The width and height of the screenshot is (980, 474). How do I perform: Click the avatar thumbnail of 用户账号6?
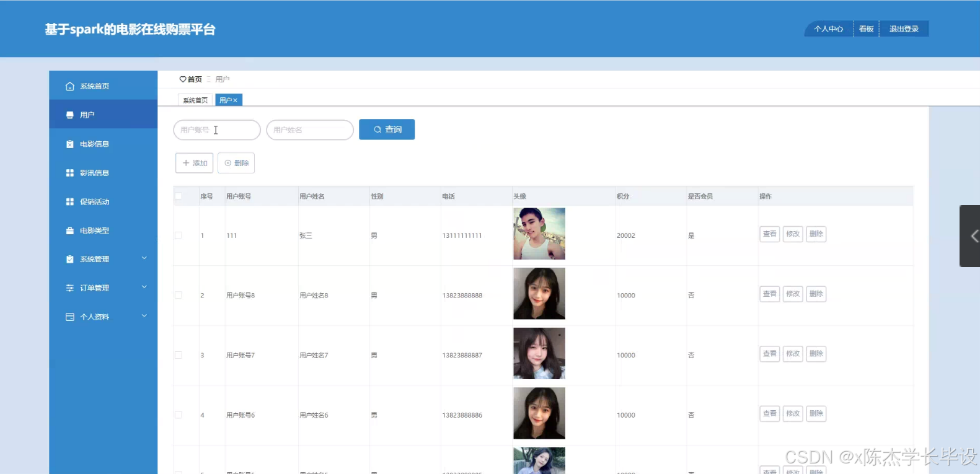point(539,413)
